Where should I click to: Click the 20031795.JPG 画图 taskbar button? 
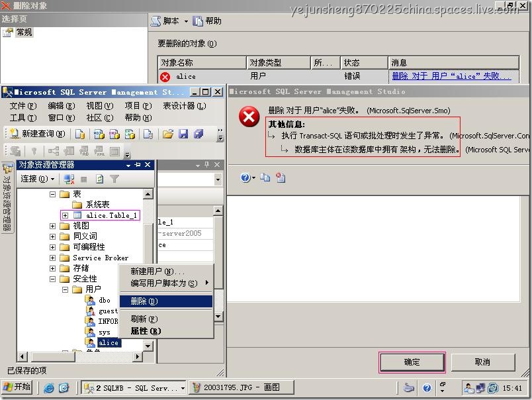pos(241,388)
